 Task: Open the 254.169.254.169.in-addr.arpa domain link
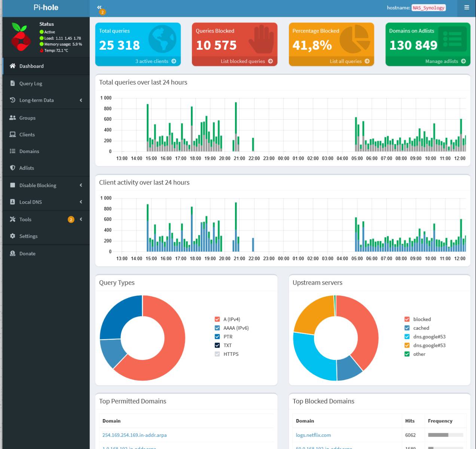134,435
